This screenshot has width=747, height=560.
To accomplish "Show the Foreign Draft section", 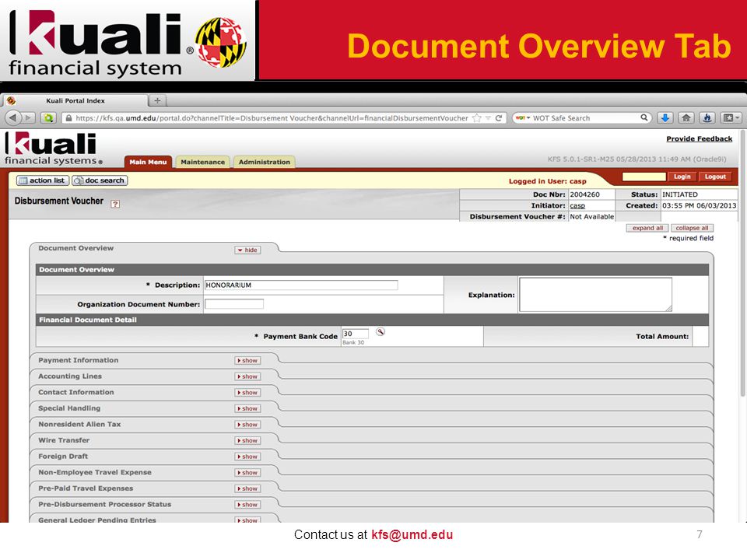I will [247, 457].
